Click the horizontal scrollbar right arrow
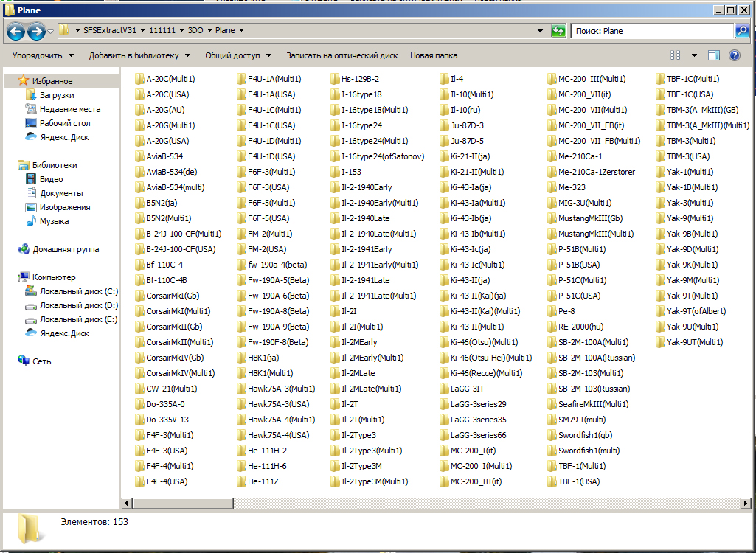The height and width of the screenshot is (553, 756). coord(746,503)
